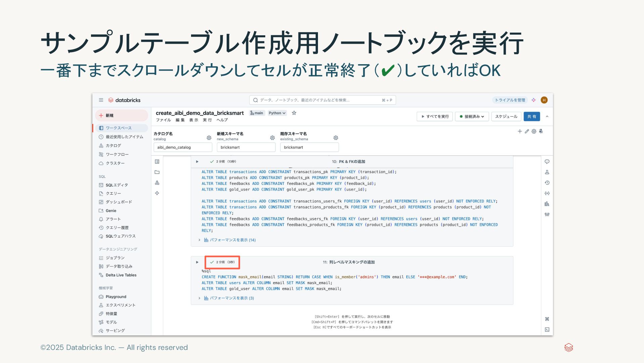
Task: Open the 接続済み compute dropdown
Action: click(472, 117)
